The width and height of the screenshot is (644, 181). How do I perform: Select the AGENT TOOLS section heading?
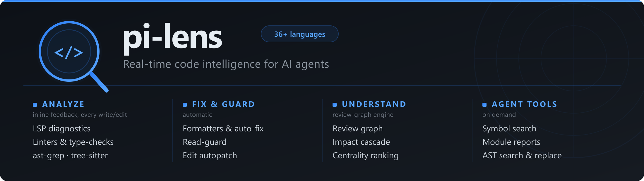(524, 104)
